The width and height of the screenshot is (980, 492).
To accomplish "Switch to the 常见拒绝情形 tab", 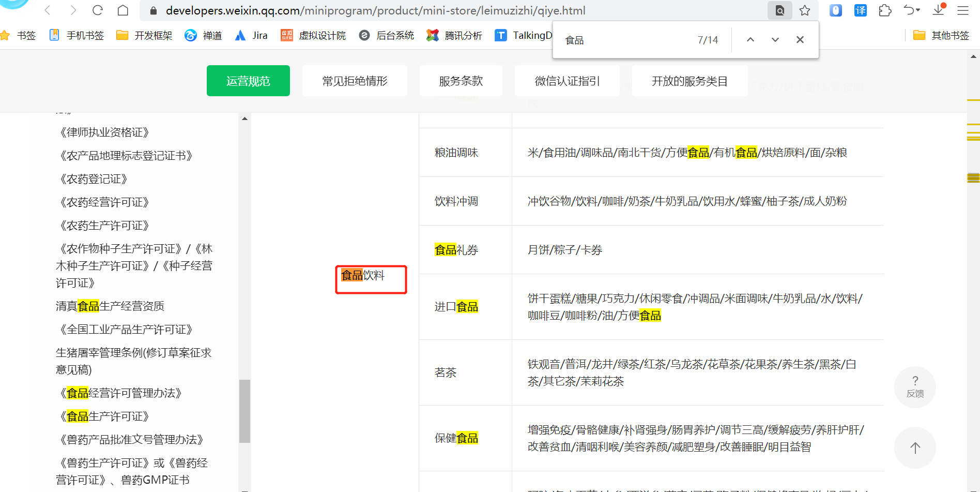I will (355, 81).
